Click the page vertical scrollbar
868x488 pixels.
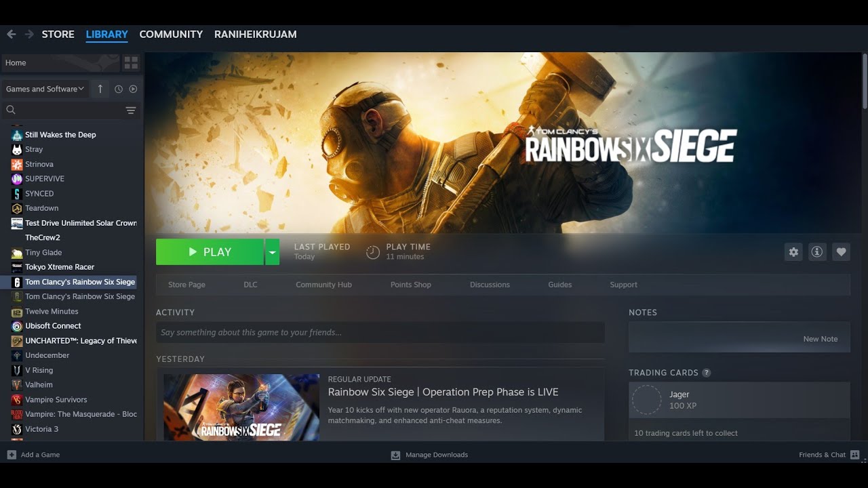coord(865,81)
